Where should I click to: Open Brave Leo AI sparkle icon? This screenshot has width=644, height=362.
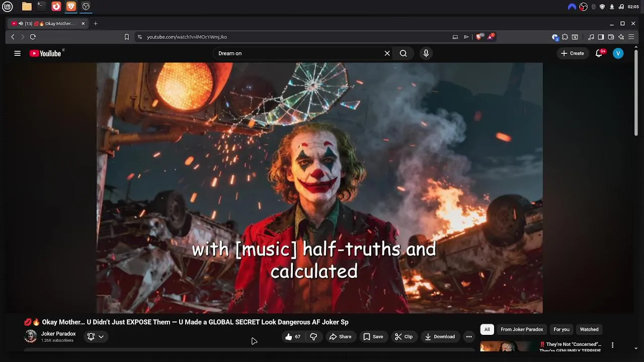[621, 37]
